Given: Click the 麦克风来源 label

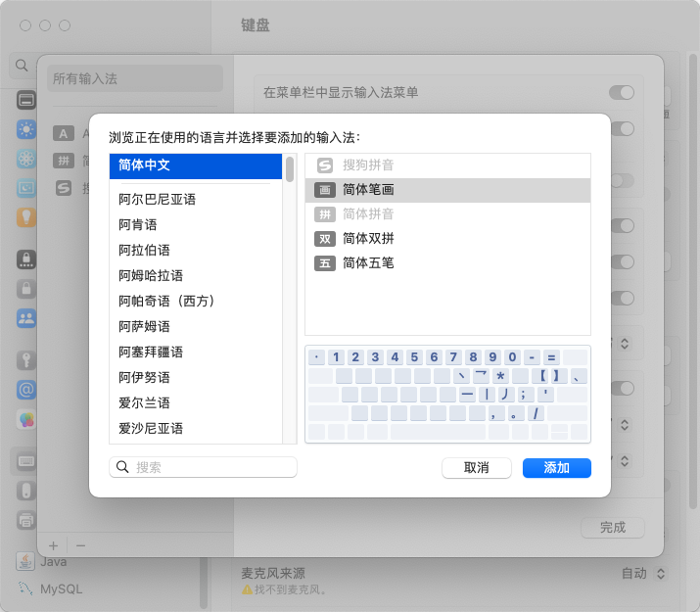Looking at the screenshot, I should click(x=273, y=573).
